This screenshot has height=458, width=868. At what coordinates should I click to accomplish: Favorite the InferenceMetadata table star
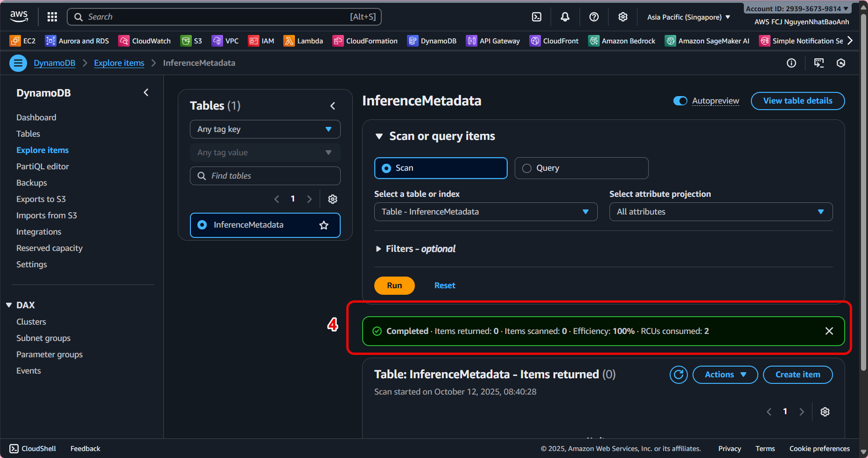(x=324, y=225)
